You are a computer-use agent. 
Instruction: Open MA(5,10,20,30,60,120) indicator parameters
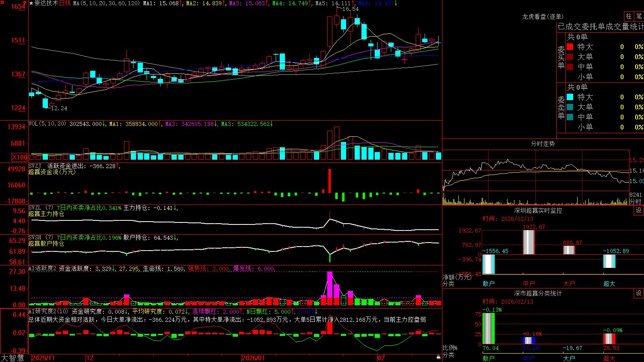tap(106, 3)
